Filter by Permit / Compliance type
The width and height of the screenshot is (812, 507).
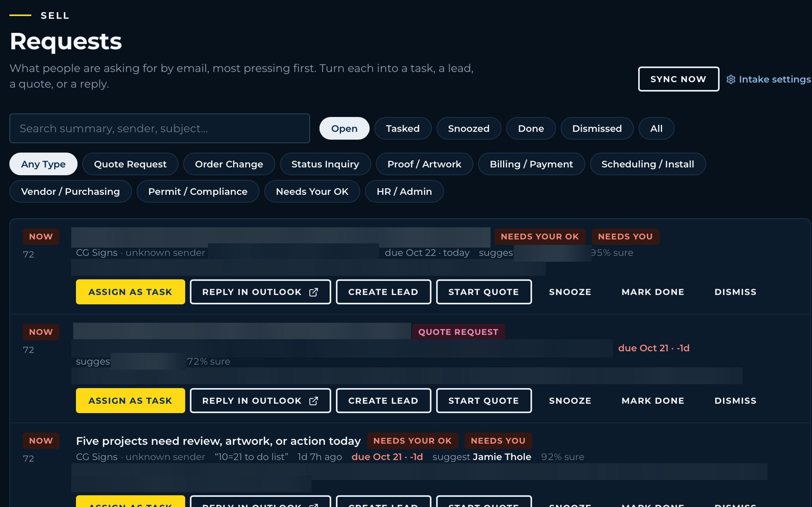click(198, 191)
